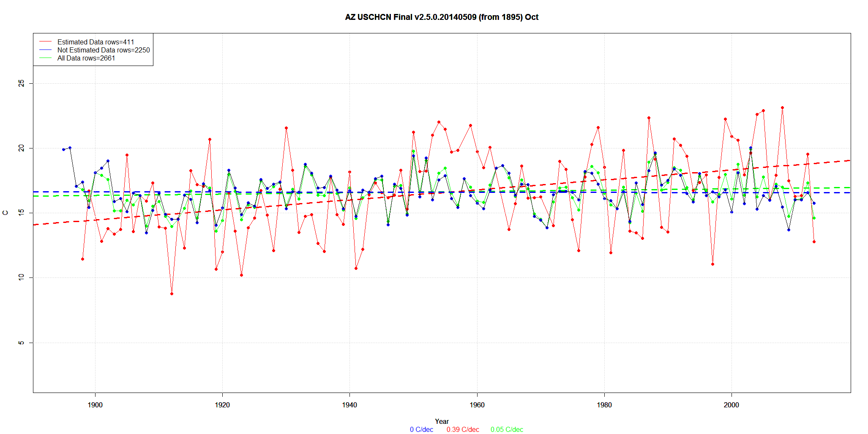Viewport: 868px width, 434px height.
Task: Select the 'All Data rows=2661' legend entry
Action: coord(86,58)
